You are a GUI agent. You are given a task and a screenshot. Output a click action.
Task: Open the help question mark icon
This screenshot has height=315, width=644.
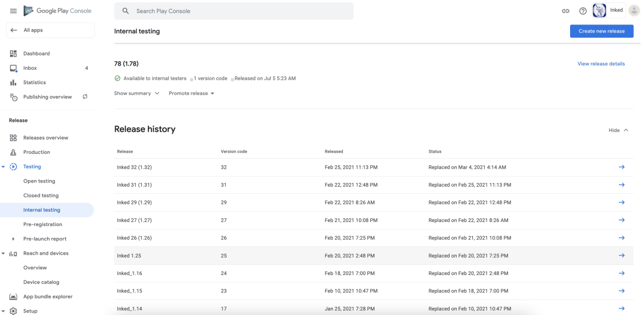pos(583,11)
